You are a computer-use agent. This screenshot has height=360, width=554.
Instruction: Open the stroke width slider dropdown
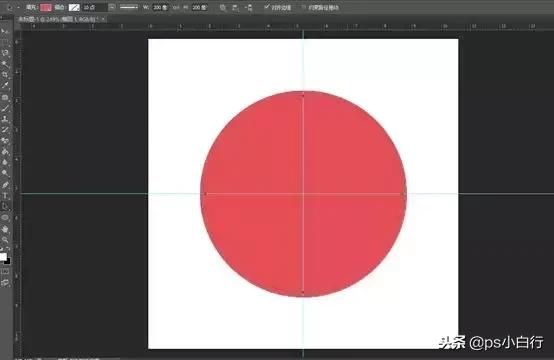112,7
